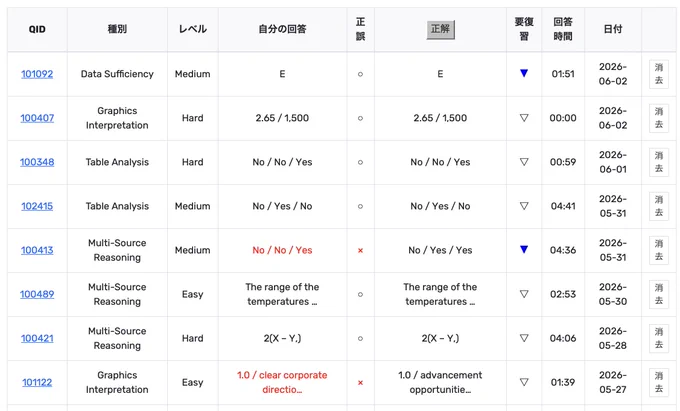Delete the row for question 100348
Viewport: 680px width, 411px height.
(658, 162)
